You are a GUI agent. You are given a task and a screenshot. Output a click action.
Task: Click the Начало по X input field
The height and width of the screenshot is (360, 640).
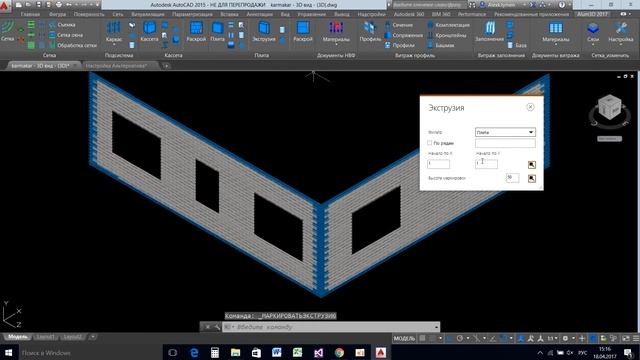[438, 164]
